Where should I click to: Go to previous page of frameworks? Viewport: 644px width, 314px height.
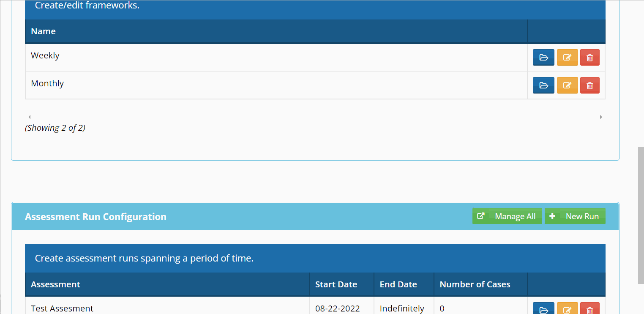[29, 117]
